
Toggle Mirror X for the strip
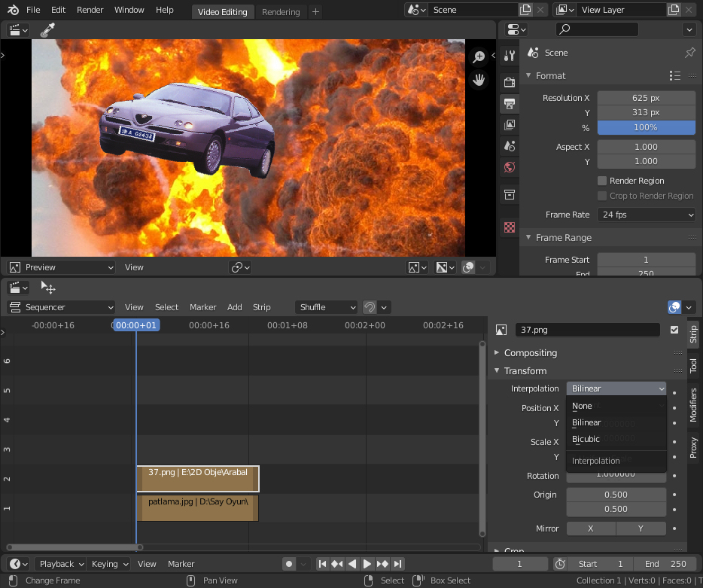click(x=591, y=529)
